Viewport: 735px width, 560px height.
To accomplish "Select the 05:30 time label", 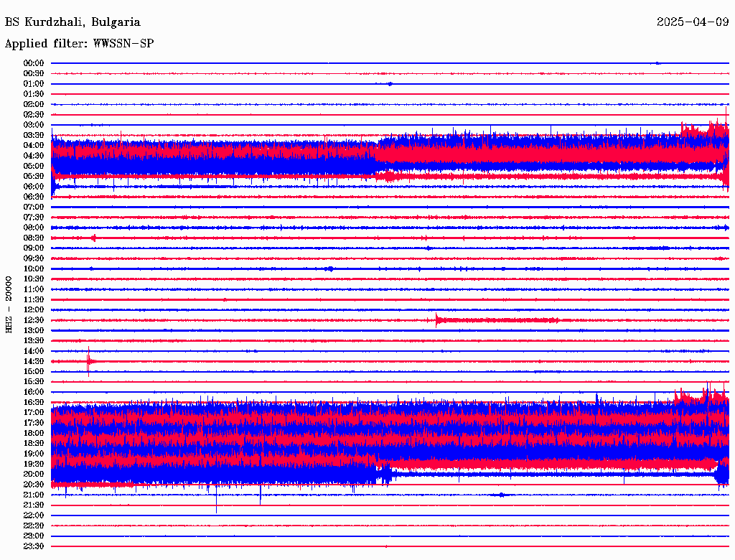I will coord(34,176).
